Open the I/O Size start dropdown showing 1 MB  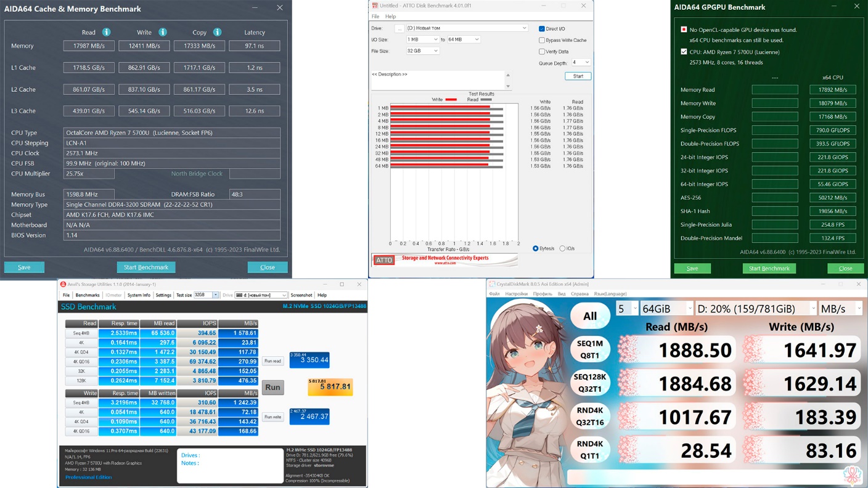click(x=422, y=39)
